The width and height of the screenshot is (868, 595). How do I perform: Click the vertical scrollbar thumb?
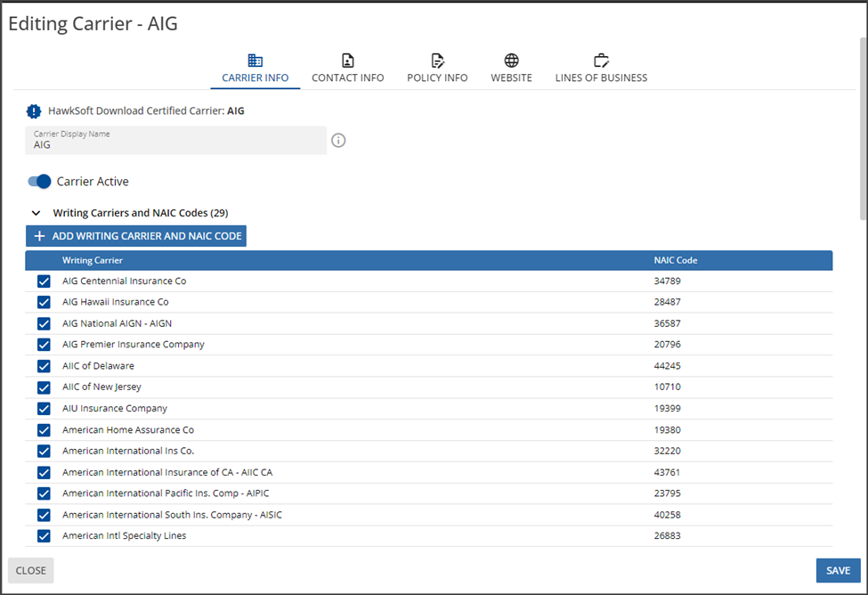[863, 128]
